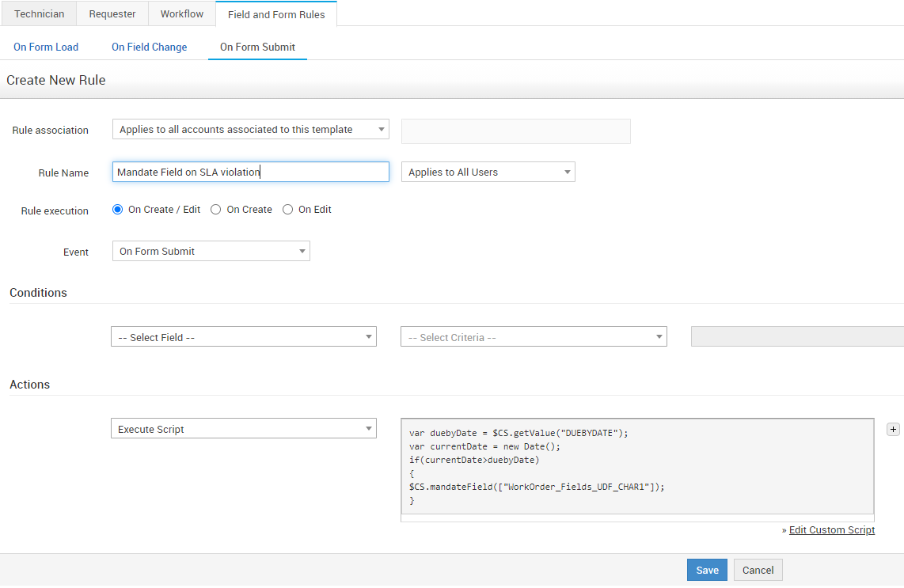The width and height of the screenshot is (904, 588).
Task: Open the Workflow tab
Action: pos(181,14)
